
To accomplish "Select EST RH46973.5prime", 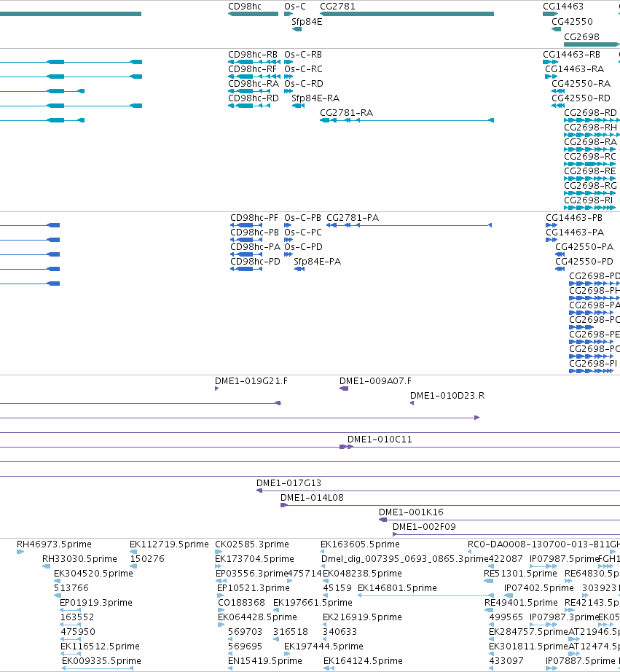I will [x=20, y=552].
